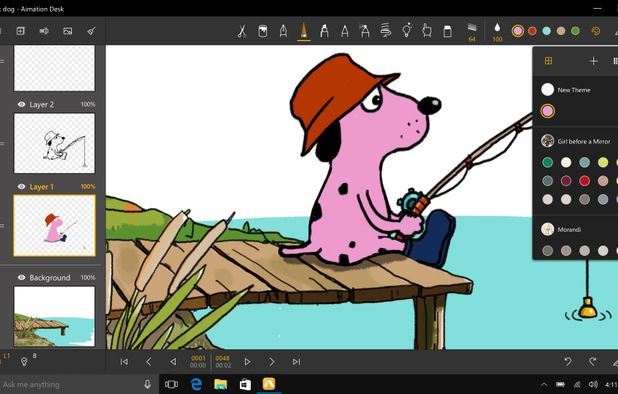The image size is (618, 394).
Task: Select the paint bucket fill tool
Action: (x=262, y=31)
